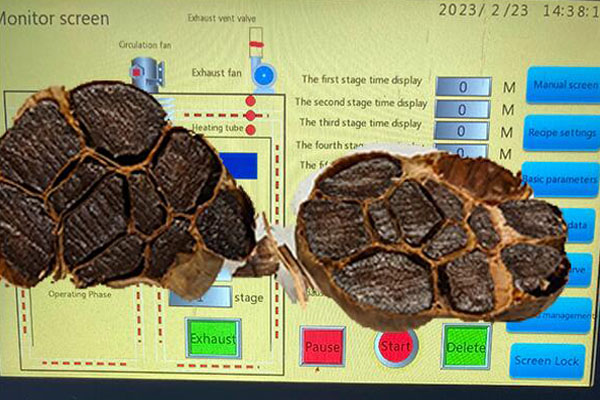Open Recipe settings page
The height and width of the screenshot is (400, 600).
pos(562,132)
